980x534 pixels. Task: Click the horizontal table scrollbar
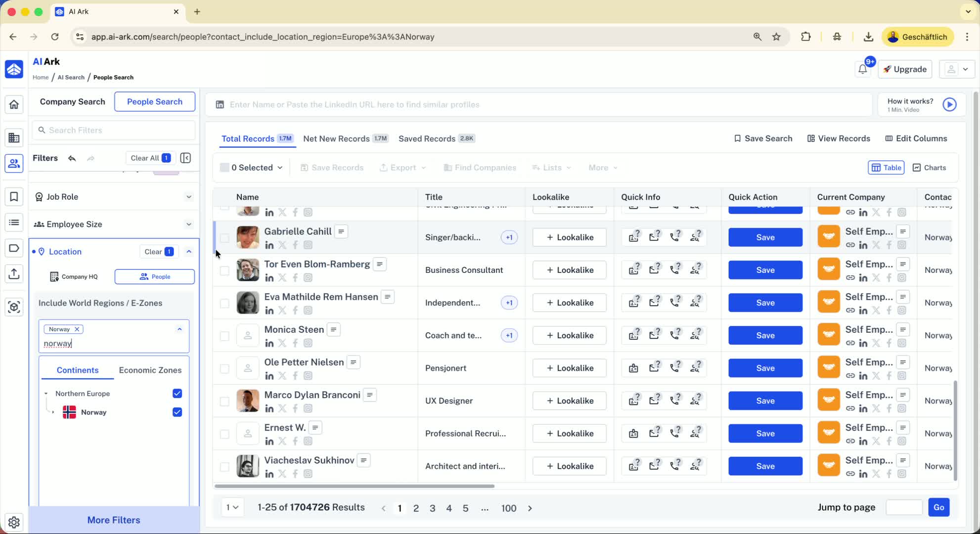coord(354,486)
